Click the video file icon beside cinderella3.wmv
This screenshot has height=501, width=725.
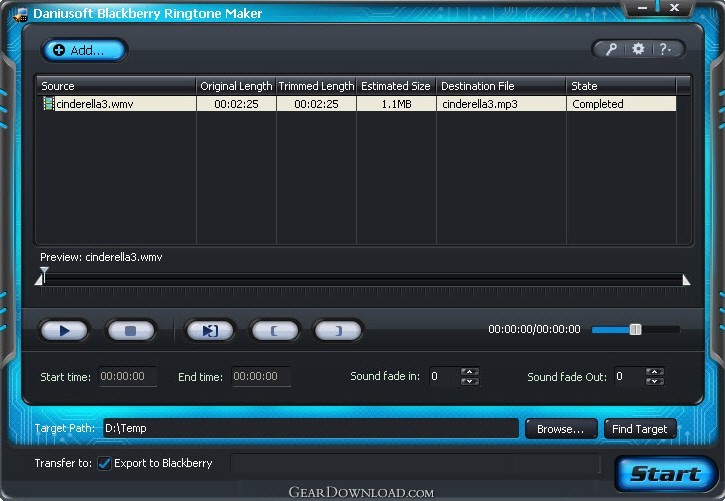[x=48, y=104]
